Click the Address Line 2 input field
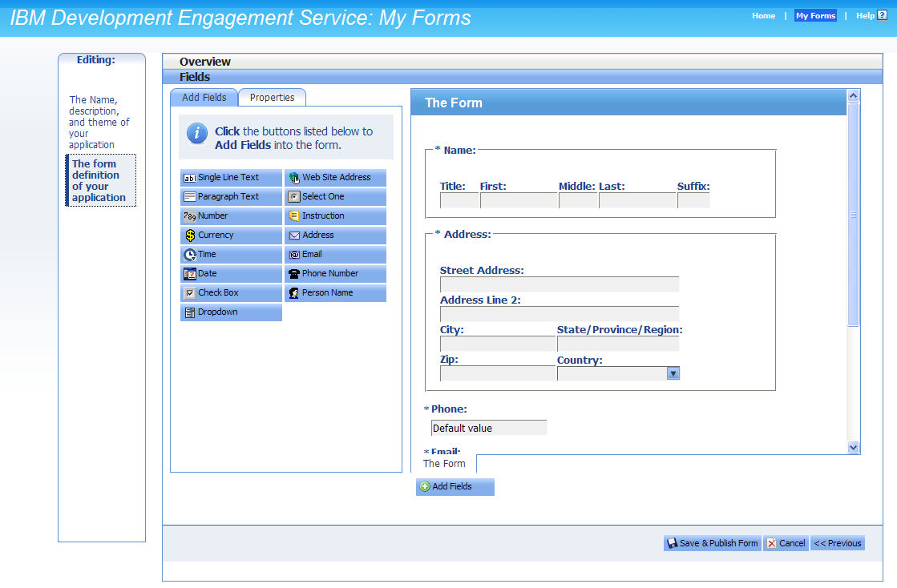Viewport: 897px width, 588px height. tap(560, 314)
